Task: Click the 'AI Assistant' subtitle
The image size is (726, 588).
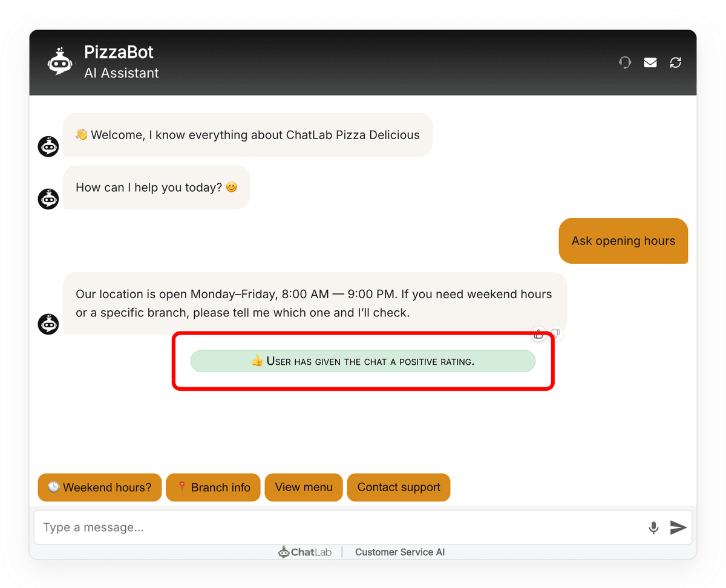Action: coord(121,73)
